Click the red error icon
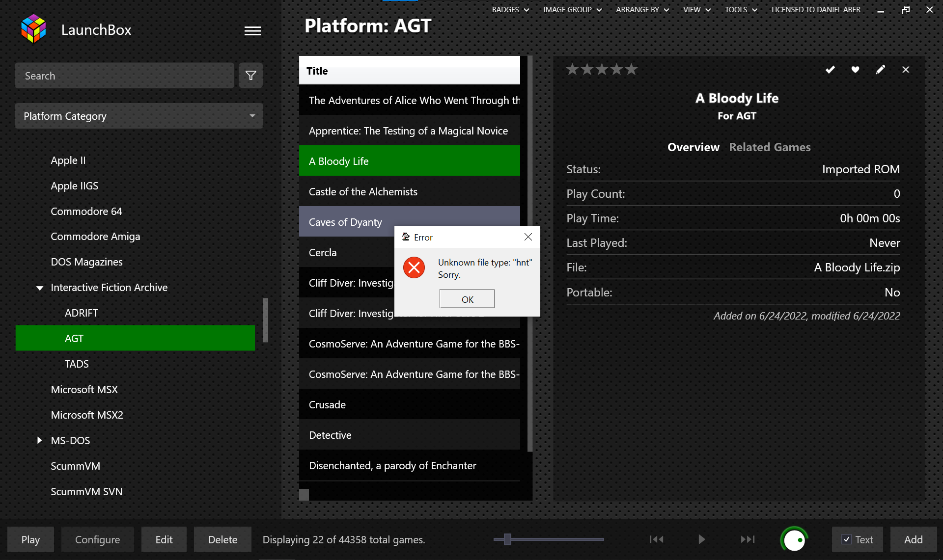The image size is (943, 560). pyautogui.click(x=414, y=267)
